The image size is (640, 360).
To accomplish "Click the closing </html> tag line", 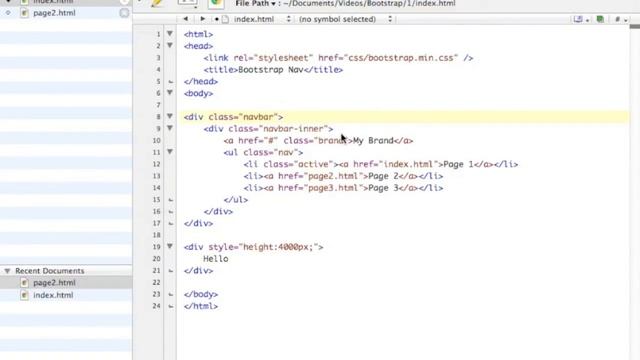I will tap(201, 307).
